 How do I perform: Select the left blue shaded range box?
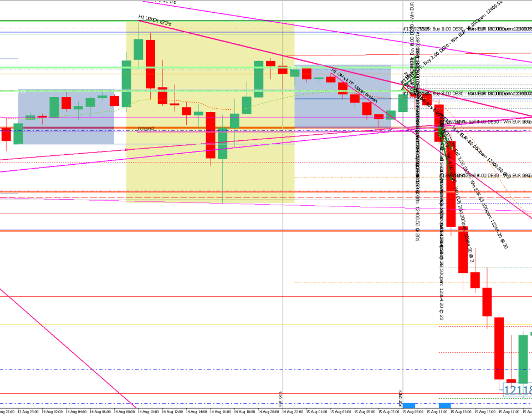tap(65, 133)
